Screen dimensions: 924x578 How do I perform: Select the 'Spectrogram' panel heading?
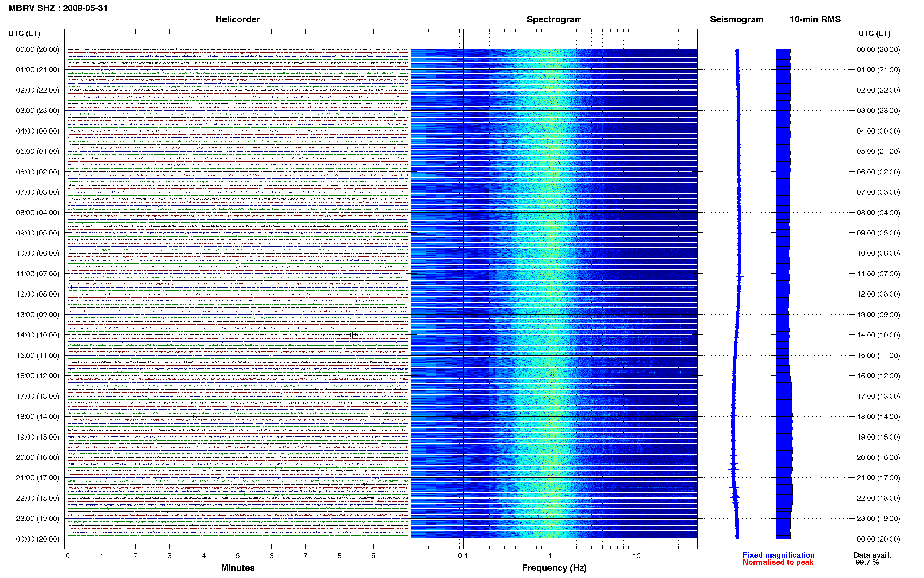pyautogui.click(x=554, y=19)
